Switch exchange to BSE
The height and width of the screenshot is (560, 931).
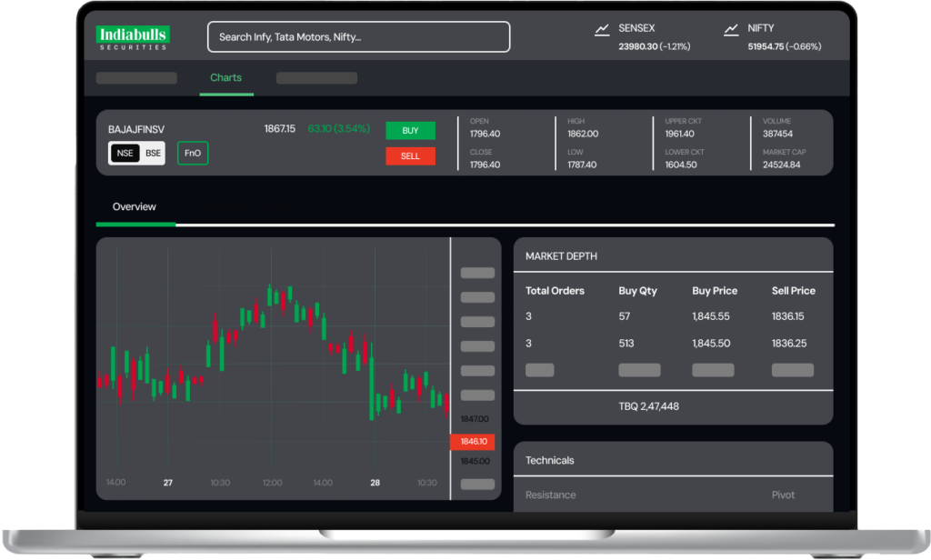(153, 154)
